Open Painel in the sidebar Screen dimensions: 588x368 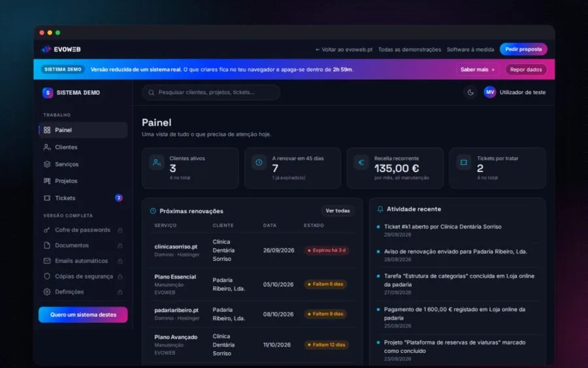point(83,130)
